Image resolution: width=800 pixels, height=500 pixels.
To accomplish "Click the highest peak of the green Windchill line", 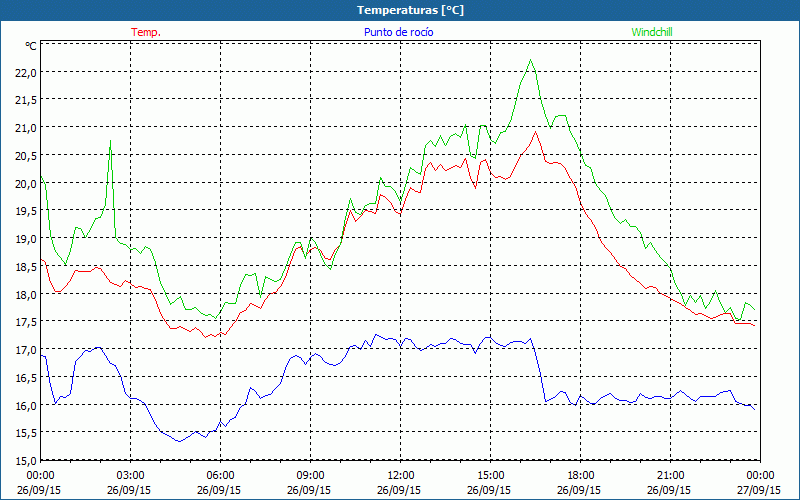I will tap(530, 61).
